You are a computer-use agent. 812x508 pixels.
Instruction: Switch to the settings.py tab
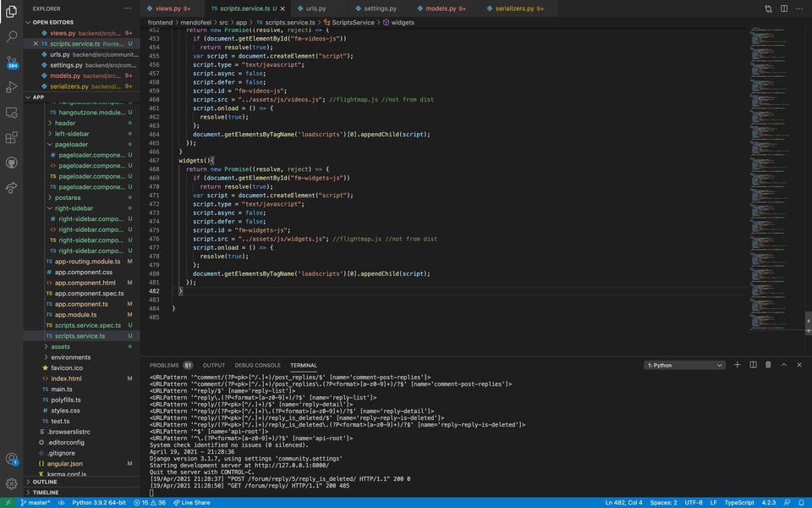380,8
